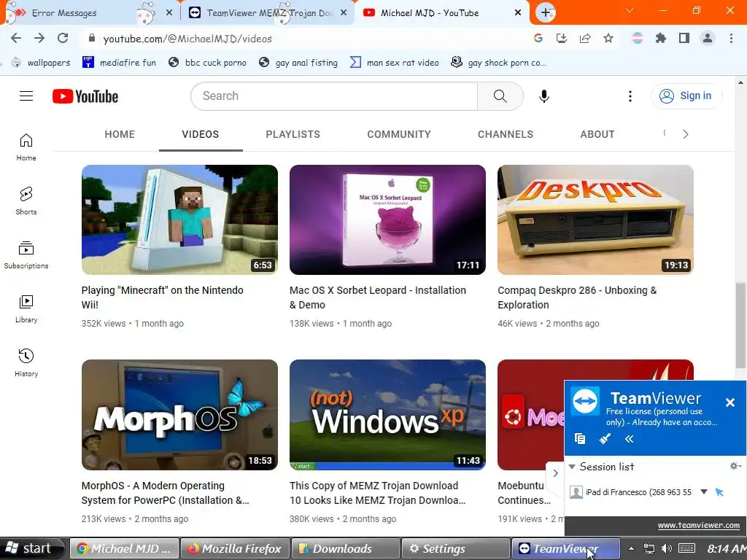
Task: Click the install app icon in address bar
Action: (562, 39)
